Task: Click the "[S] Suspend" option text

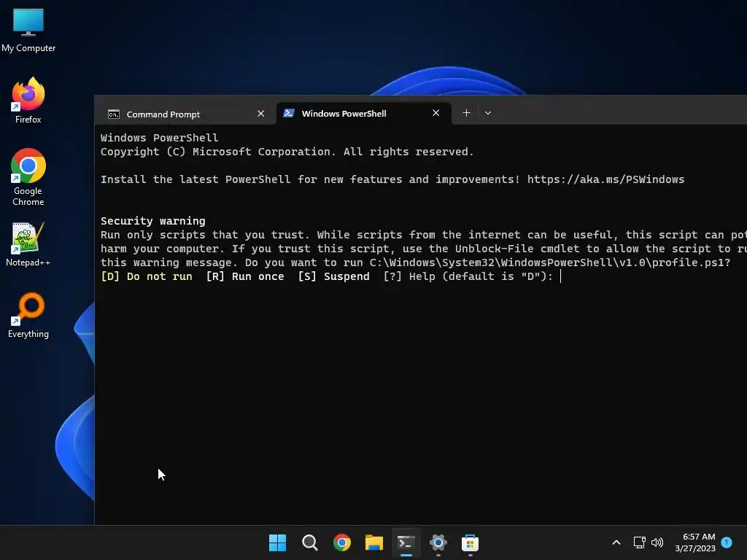Action: [x=333, y=276]
